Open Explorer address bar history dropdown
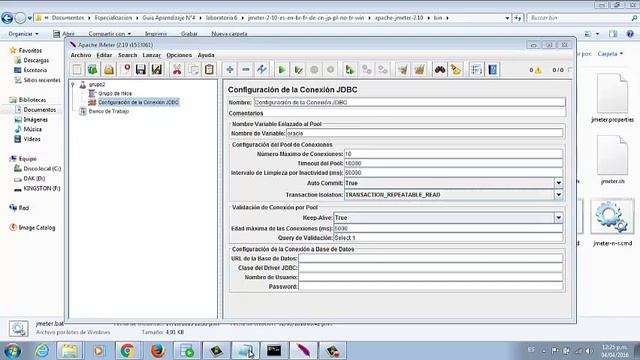 point(507,18)
